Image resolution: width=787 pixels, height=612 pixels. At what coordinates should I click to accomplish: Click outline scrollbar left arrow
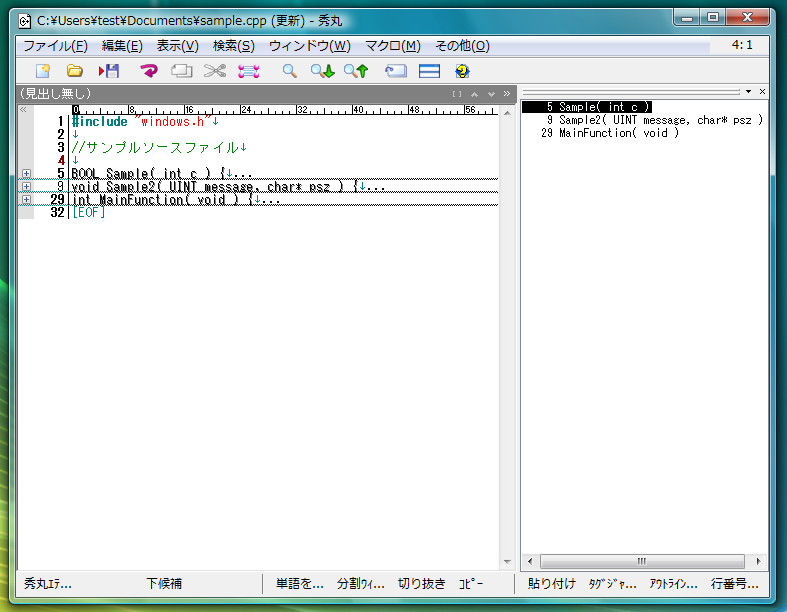pyautogui.click(x=530, y=561)
